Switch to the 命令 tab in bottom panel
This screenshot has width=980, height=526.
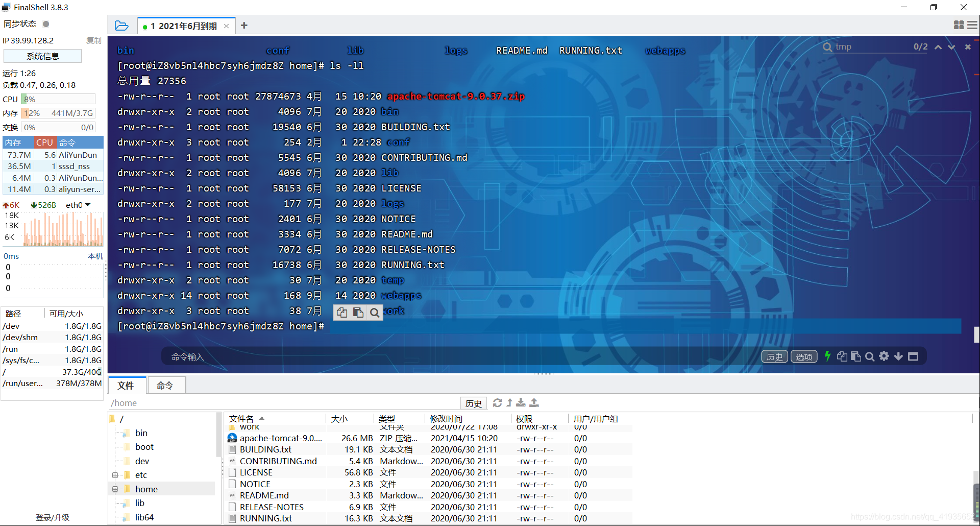[165, 386]
